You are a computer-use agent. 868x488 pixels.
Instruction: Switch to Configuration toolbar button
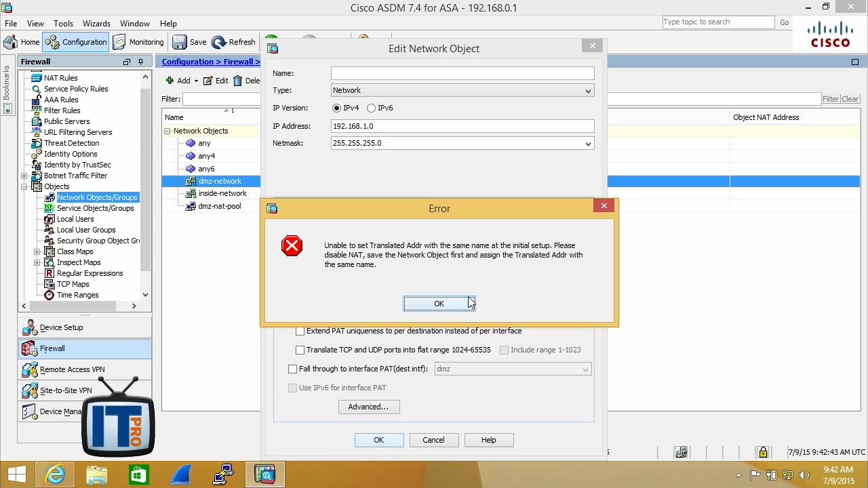coord(76,42)
